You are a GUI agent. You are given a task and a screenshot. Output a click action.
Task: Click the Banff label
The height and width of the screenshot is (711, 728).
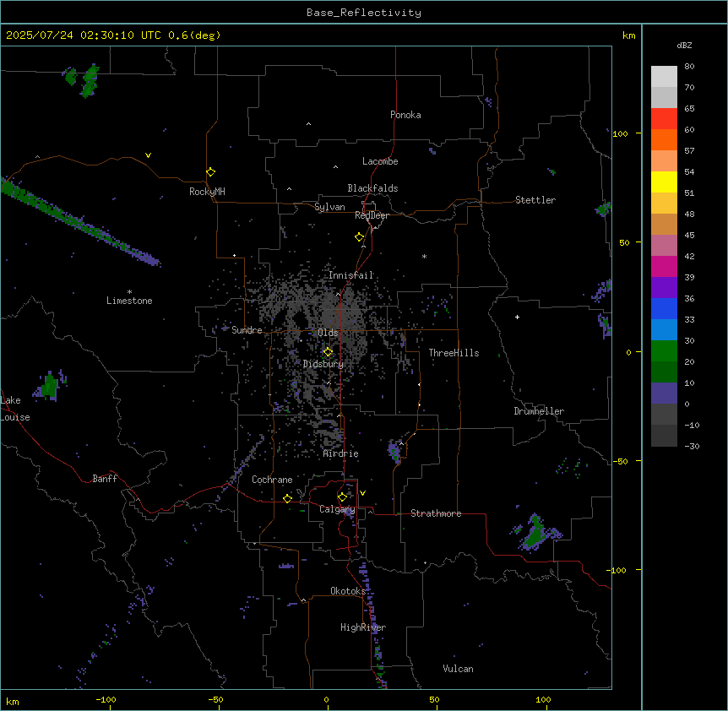tap(105, 479)
